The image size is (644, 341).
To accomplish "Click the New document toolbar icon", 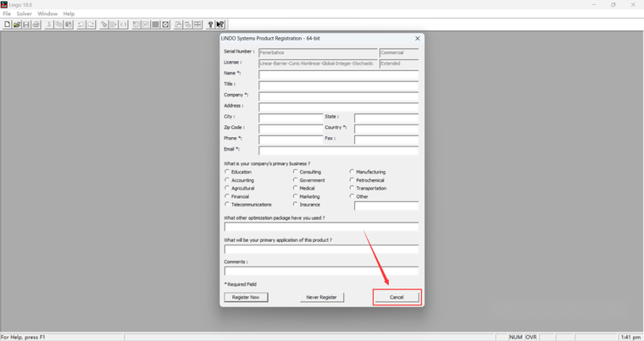I will 7,25.
